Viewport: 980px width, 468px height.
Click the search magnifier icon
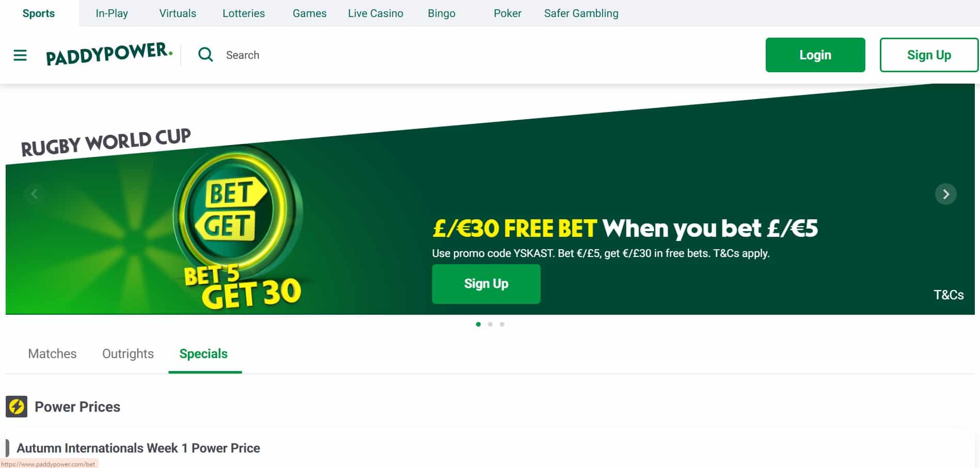[206, 55]
